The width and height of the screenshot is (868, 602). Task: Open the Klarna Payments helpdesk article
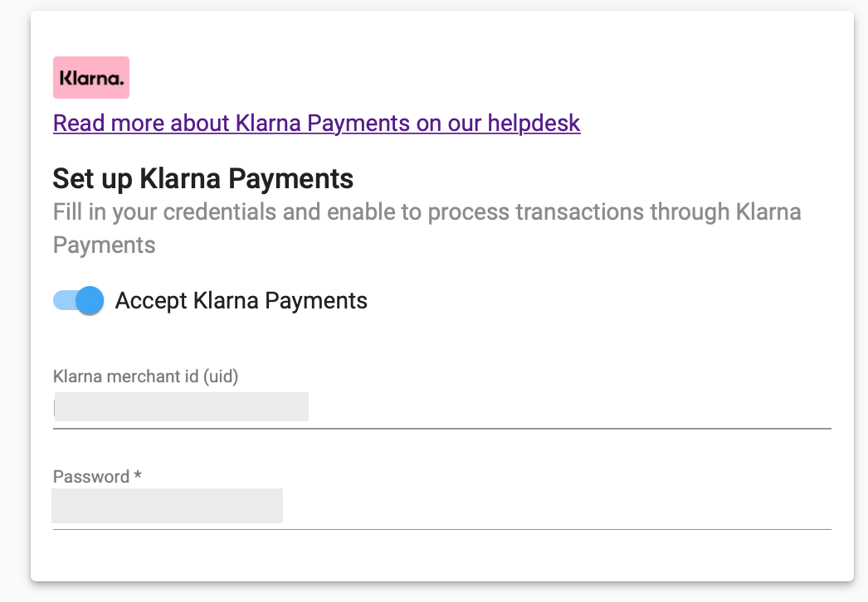click(317, 123)
